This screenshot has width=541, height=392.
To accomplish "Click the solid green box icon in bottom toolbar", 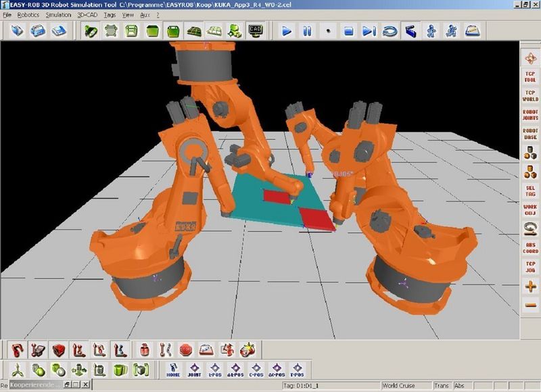I will (120, 370).
